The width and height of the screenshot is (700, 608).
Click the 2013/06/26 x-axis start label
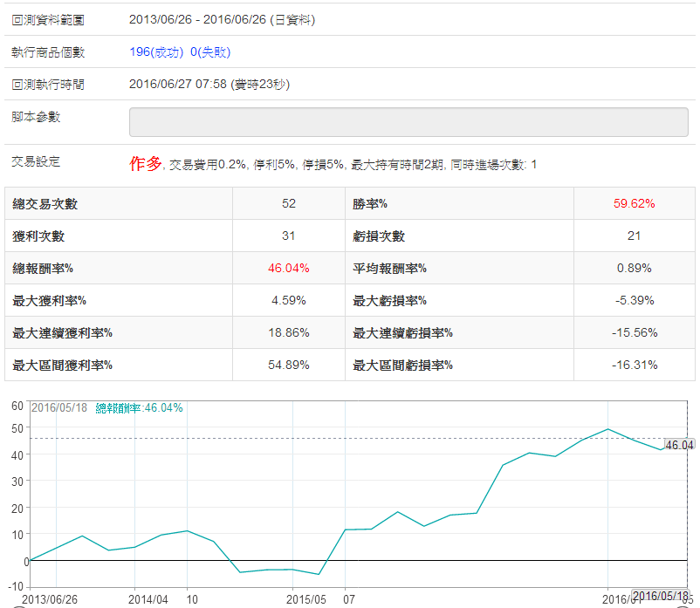pyautogui.click(x=50, y=600)
